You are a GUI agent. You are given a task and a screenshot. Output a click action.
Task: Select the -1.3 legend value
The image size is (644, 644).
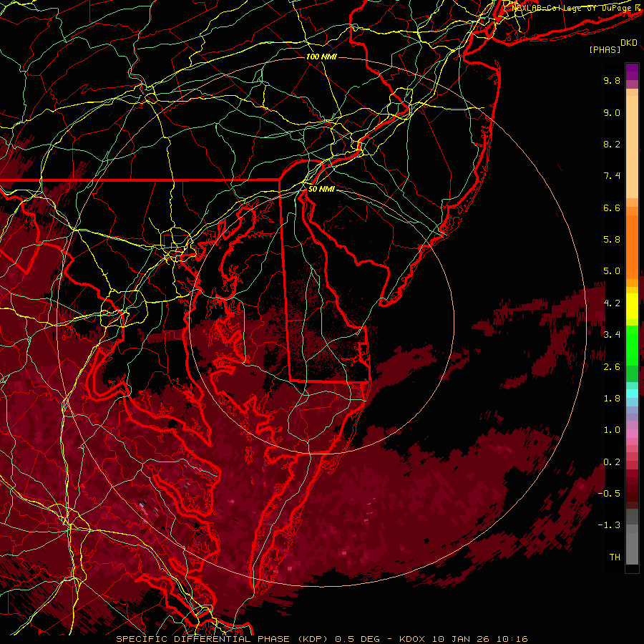pos(609,525)
